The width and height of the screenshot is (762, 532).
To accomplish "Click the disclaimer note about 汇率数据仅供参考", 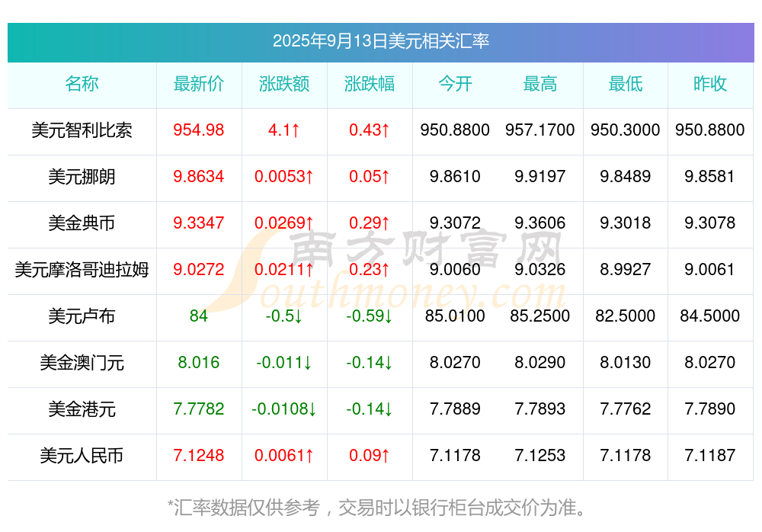I will click(377, 508).
